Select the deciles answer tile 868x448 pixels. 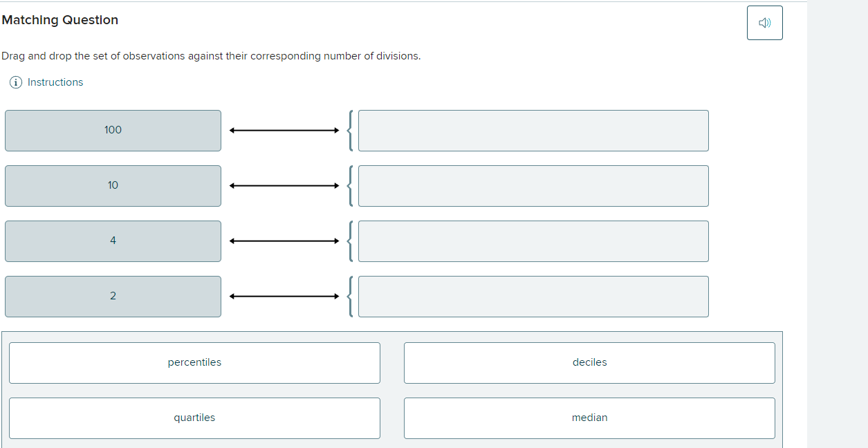click(x=589, y=362)
